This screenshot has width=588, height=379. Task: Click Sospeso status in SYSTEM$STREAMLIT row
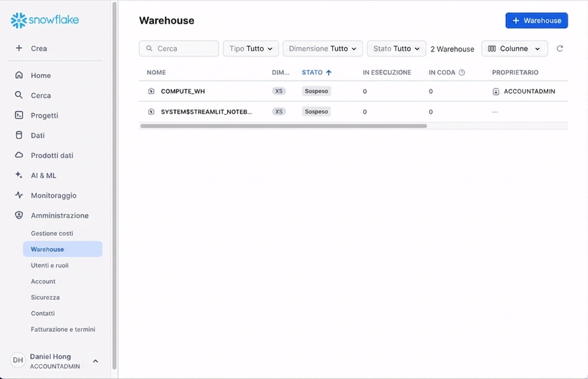point(316,112)
